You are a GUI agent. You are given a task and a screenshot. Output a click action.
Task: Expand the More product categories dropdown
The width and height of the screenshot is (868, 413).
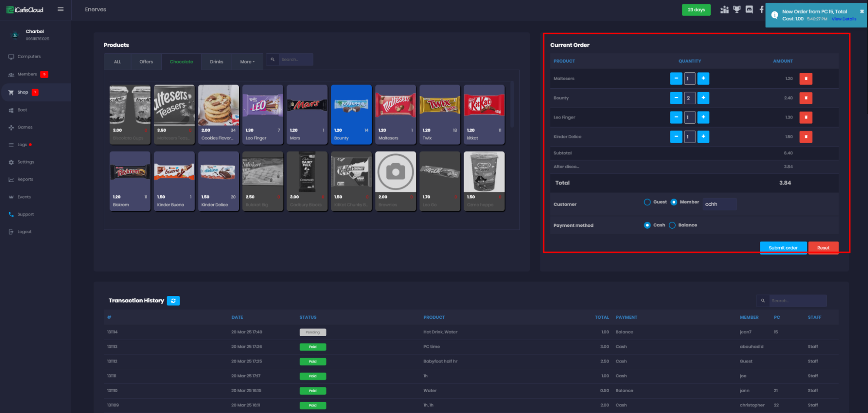click(247, 62)
